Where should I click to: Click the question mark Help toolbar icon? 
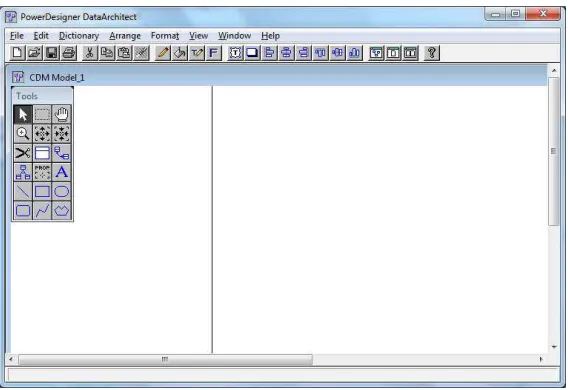pyautogui.click(x=432, y=53)
